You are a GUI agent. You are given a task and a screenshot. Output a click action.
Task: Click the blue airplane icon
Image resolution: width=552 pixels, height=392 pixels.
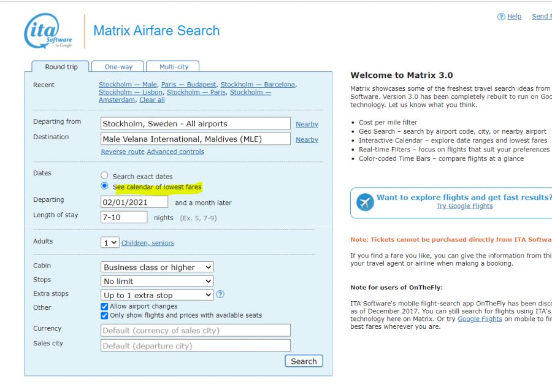pyautogui.click(x=365, y=202)
